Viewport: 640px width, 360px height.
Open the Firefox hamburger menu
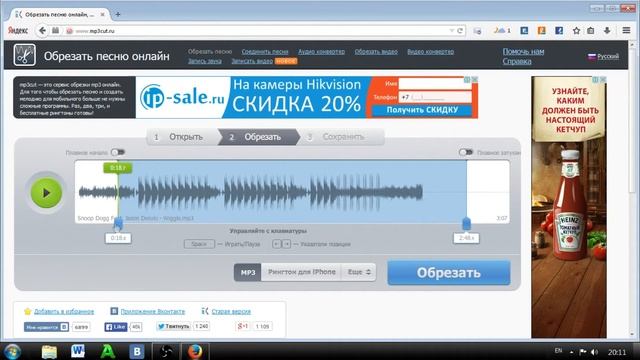click(x=626, y=31)
